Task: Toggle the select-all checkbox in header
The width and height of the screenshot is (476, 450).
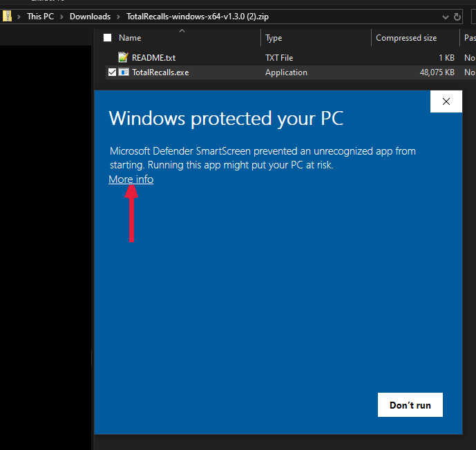Action: (x=108, y=37)
